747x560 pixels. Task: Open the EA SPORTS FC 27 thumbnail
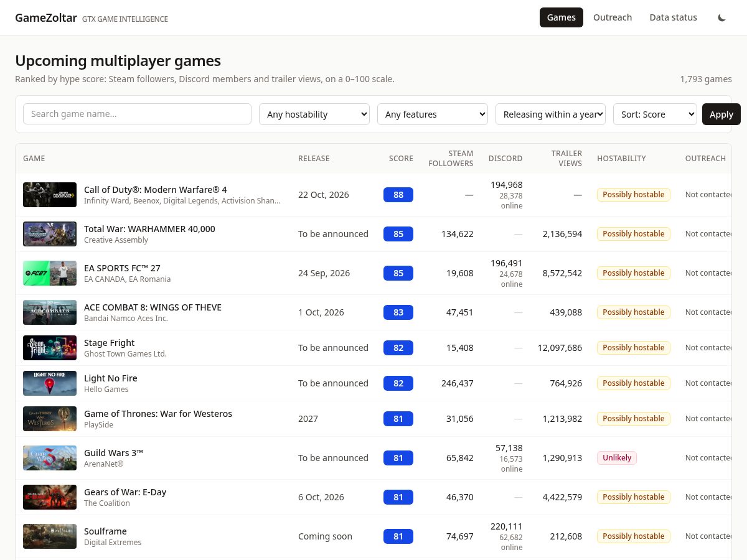click(50, 273)
